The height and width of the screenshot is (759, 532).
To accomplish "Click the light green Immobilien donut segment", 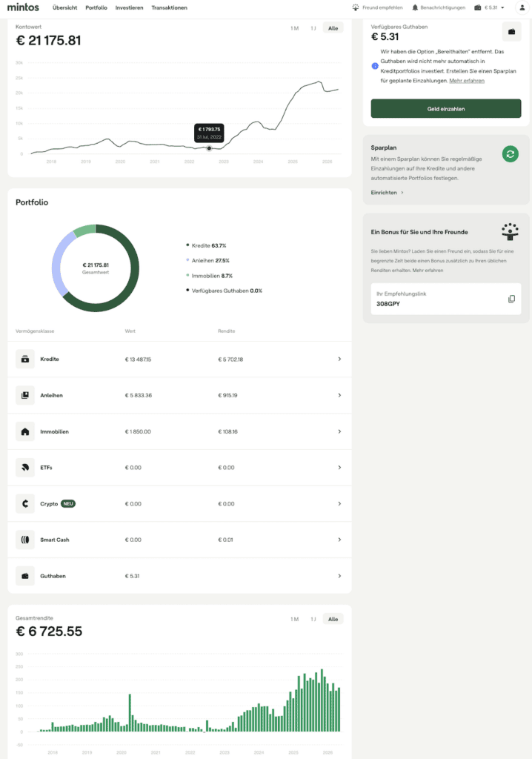I will click(x=84, y=230).
